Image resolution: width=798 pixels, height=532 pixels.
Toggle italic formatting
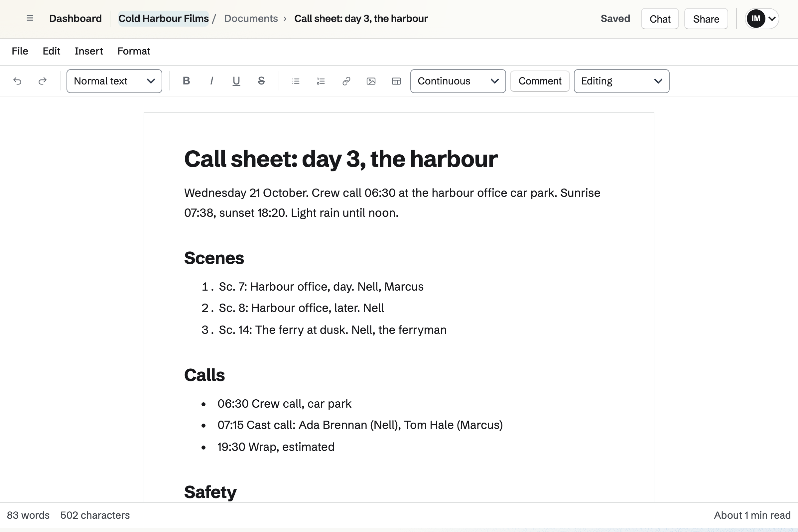[x=211, y=81]
